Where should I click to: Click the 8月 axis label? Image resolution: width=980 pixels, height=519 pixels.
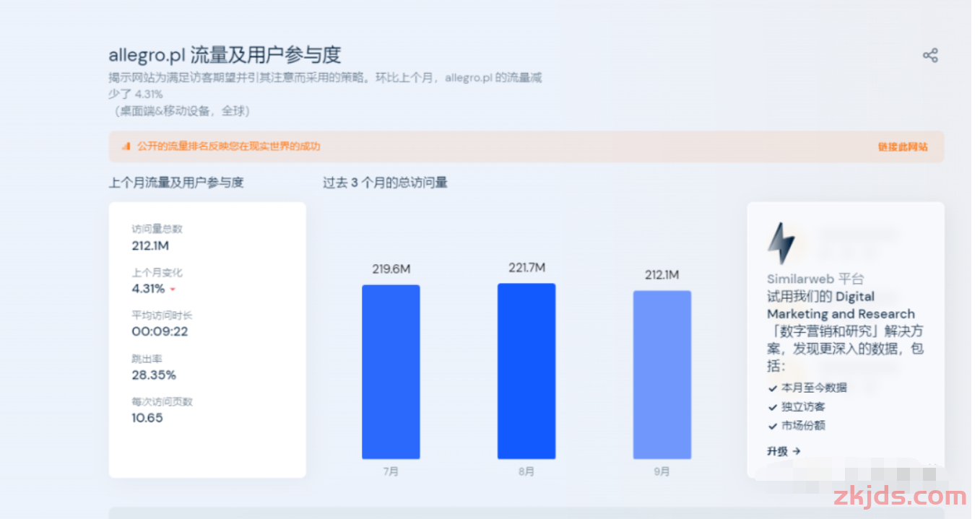[x=526, y=471]
